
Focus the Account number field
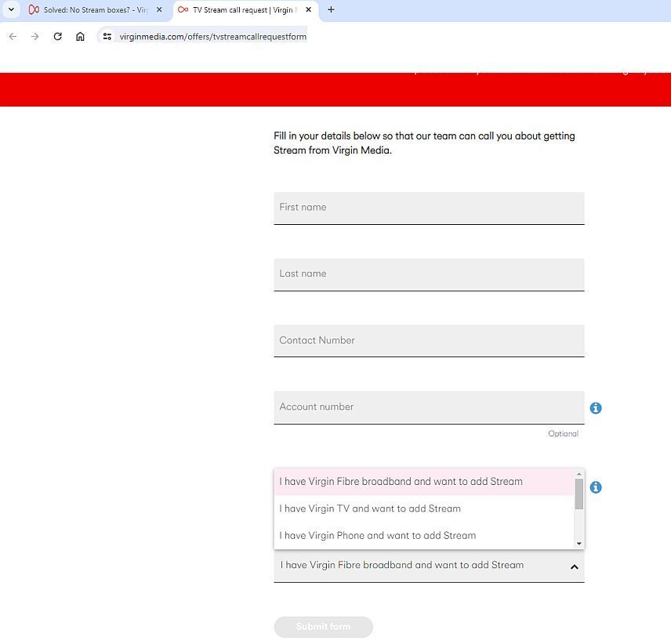coord(429,407)
